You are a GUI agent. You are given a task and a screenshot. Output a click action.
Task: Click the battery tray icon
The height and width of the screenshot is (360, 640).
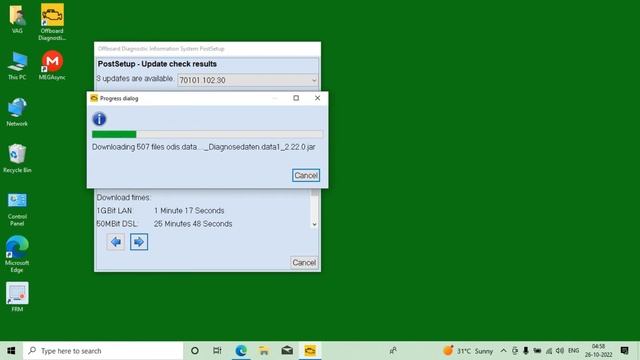coord(537,351)
